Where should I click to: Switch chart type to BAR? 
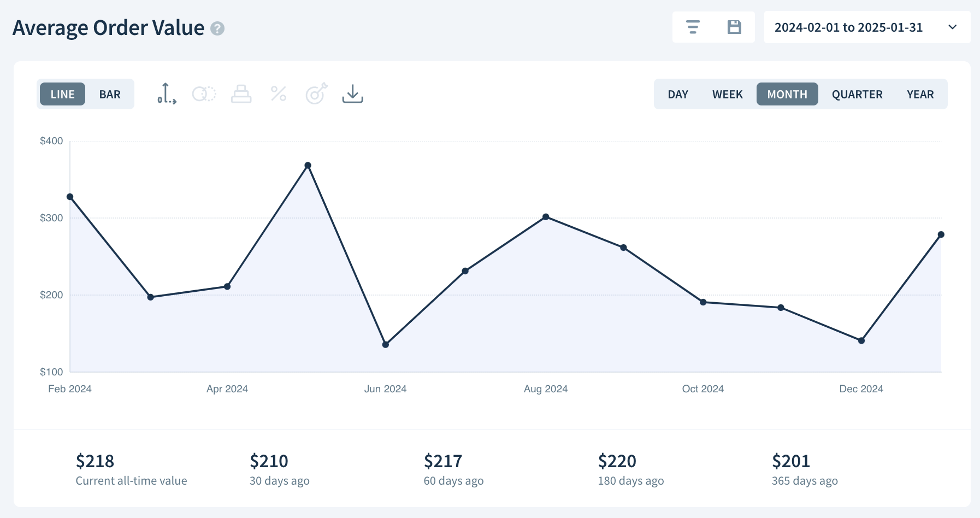click(x=110, y=94)
